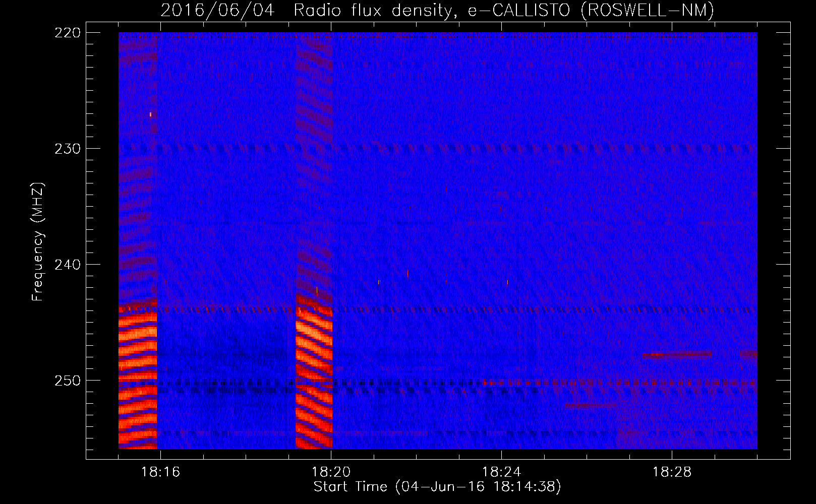Viewport: 816px width, 504px height.
Task: Click the 'Start Time (04-Jun-16 18:14:38)' label
Action: click(x=437, y=487)
